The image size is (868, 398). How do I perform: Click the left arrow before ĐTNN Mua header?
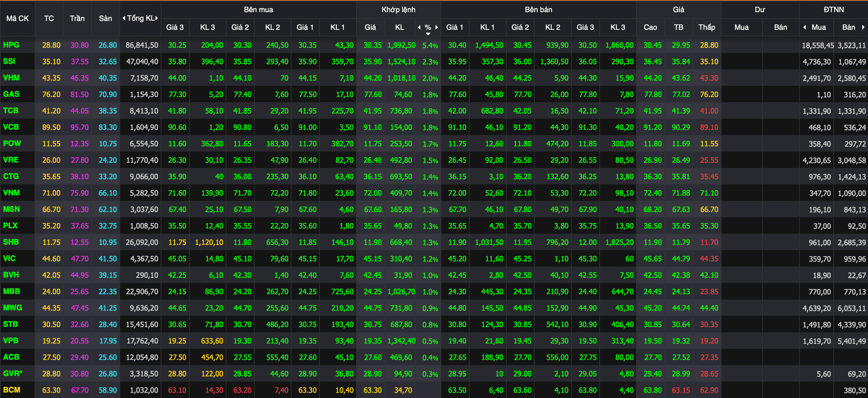[x=805, y=27]
